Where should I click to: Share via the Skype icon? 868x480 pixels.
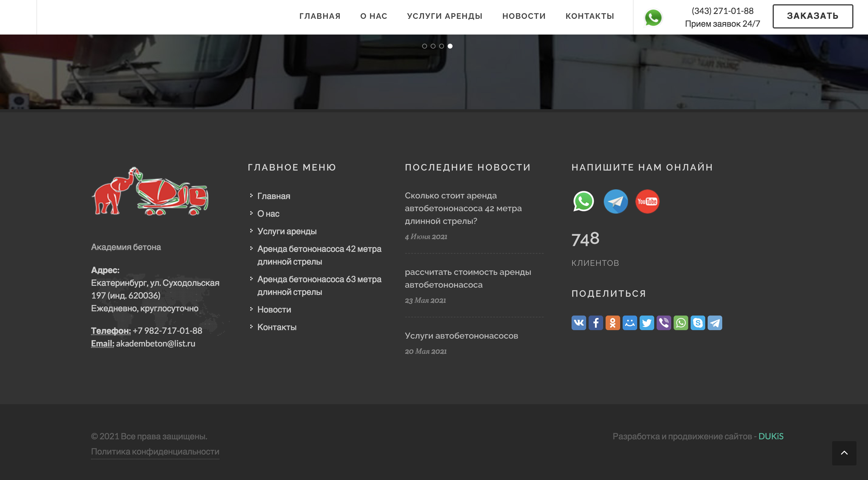(x=698, y=323)
